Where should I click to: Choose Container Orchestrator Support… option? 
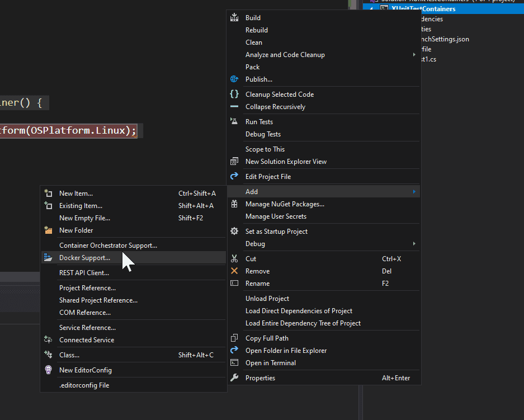tap(108, 246)
